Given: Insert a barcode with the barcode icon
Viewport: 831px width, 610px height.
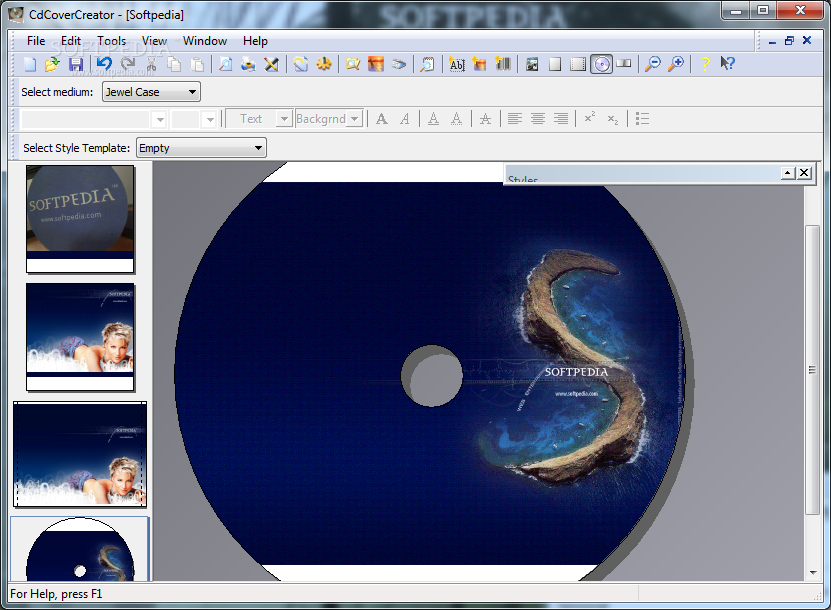Looking at the screenshot, I should [502, 64].
